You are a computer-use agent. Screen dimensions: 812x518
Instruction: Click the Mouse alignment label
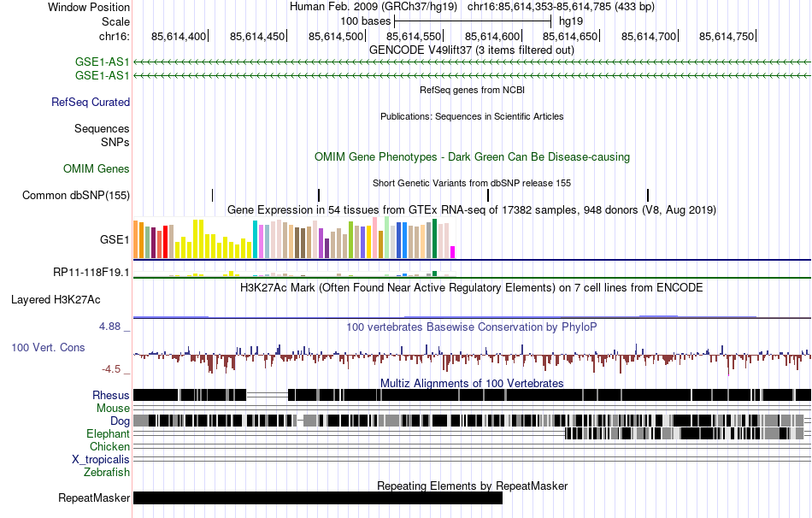[113, 409]
